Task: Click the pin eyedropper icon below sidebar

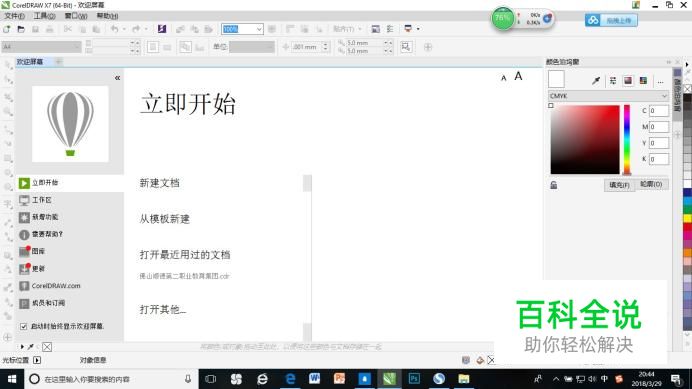Action: coord(30,347)
